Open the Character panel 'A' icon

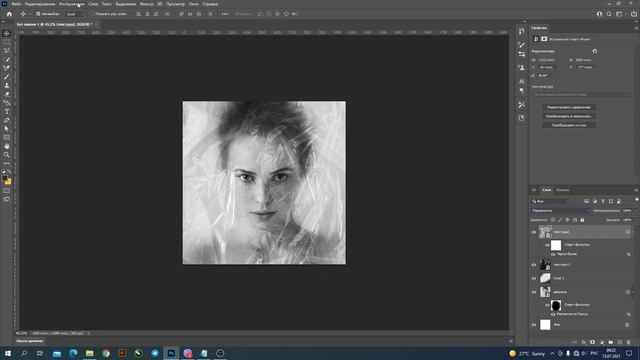522,81
